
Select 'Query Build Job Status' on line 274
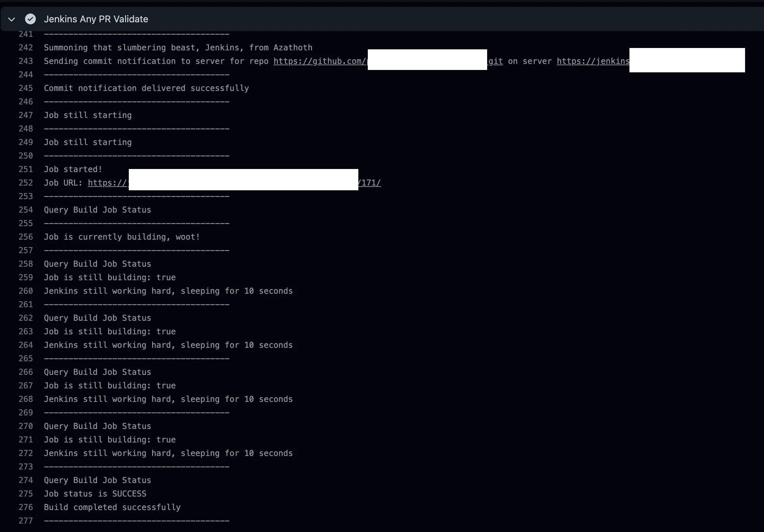tap(97, 480)
